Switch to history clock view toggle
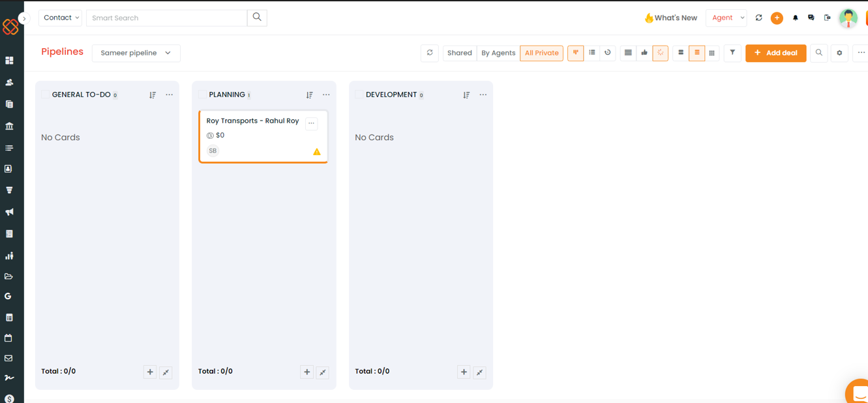 pos(608,53)
